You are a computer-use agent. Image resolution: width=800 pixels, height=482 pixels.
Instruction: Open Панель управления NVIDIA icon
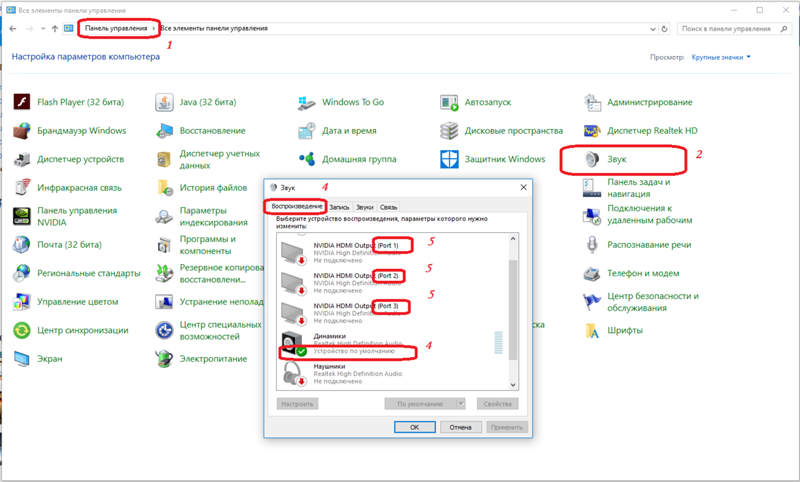tap(21, 216)
